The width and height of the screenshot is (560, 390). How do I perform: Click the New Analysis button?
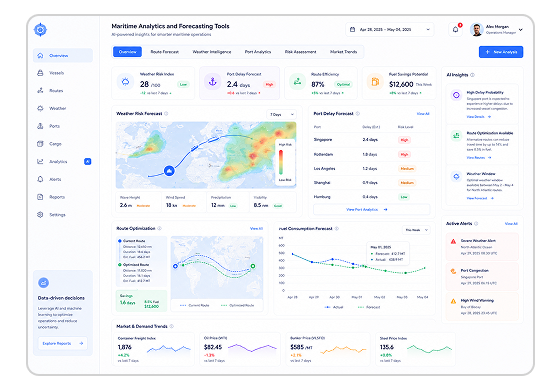coord(501,52)
